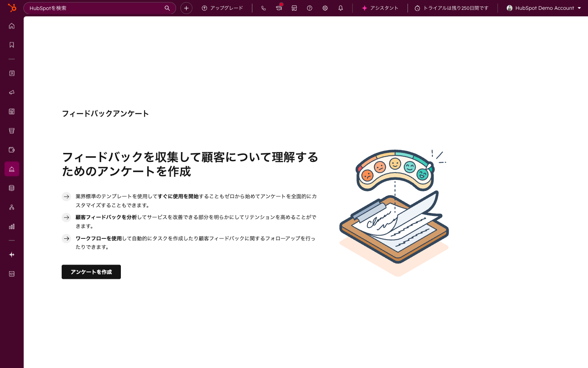The height and width of the screenshot is (368, 588).
Task: Open the Bookmarks sidebar icon
Action: [12, 45]
